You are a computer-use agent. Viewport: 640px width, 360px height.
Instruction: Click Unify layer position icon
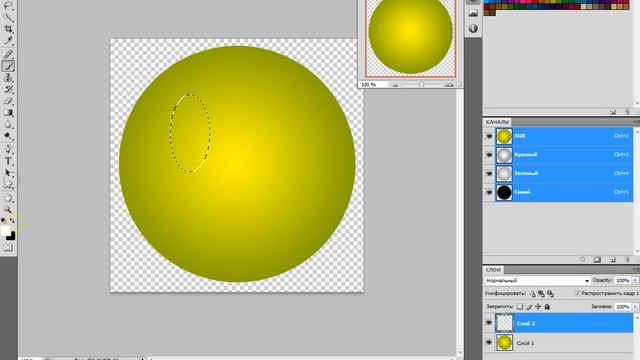(x=533, y=293)
